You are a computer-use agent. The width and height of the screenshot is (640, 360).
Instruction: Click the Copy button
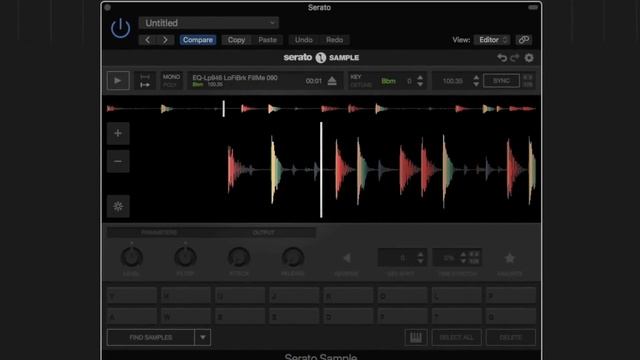(236, 40)
